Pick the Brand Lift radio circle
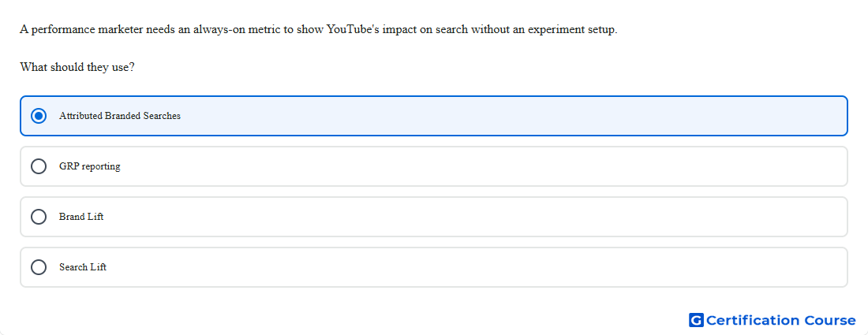Image resolution: width=868 pixels, height=335 pixels. tap(39, 217)
